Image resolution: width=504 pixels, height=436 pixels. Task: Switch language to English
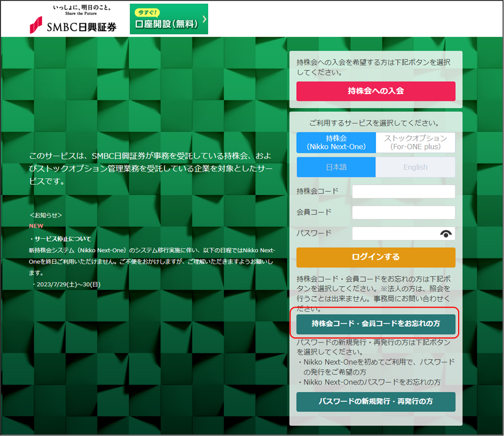(415, 167)
